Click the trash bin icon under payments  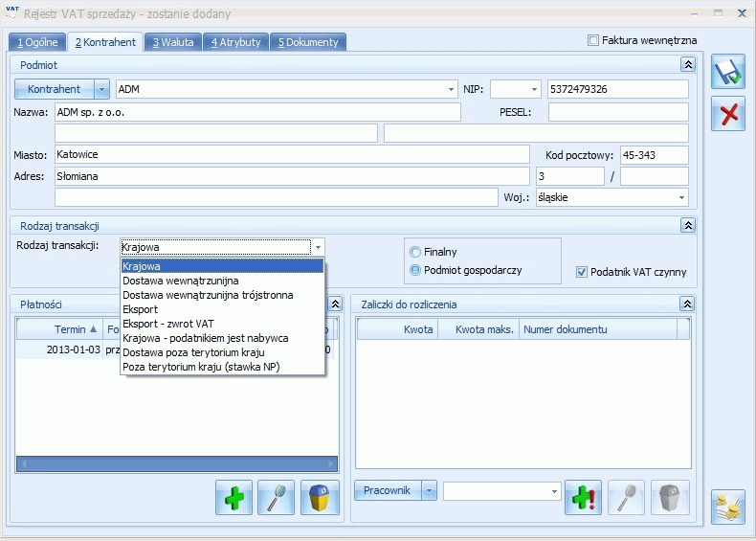pyautogui.click(x=320, y=498)
